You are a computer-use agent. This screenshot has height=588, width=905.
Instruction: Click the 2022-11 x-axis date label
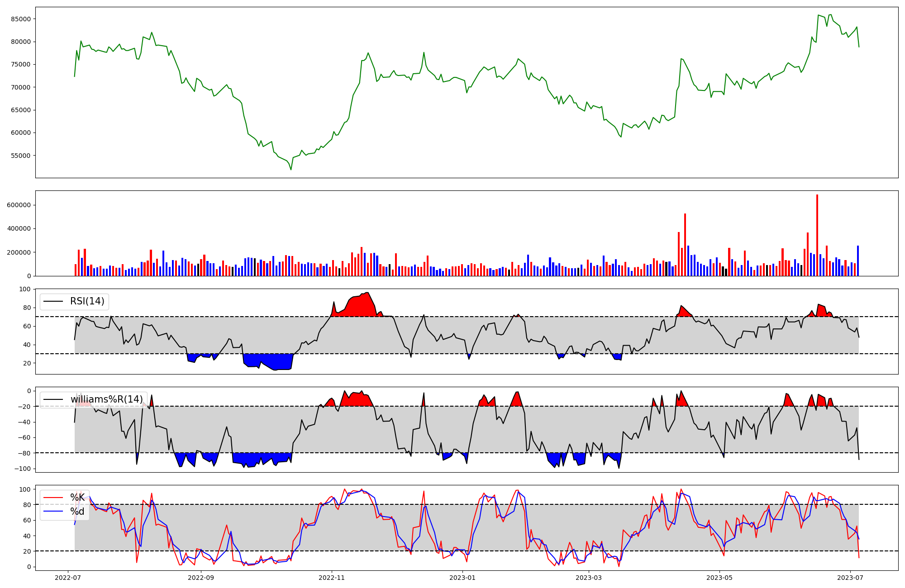click(x=332, y=578)
